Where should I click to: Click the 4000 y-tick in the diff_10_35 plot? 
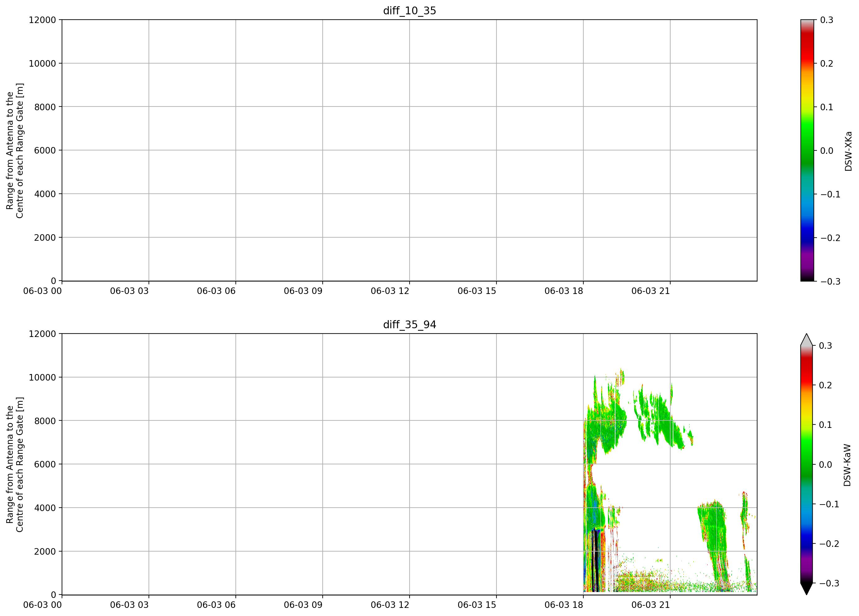pos(45,194)
